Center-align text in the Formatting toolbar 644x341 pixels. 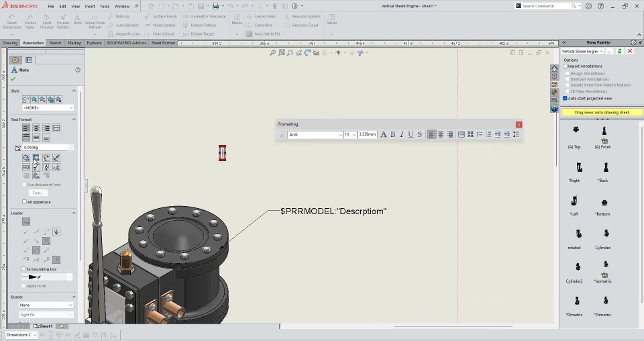[441, 134]
